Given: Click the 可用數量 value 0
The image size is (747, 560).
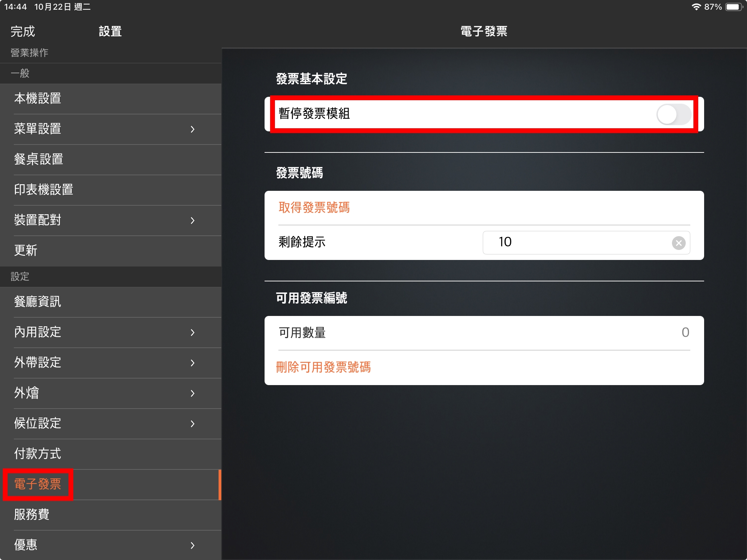Looking at the screenshot, I should coord(685,333).
